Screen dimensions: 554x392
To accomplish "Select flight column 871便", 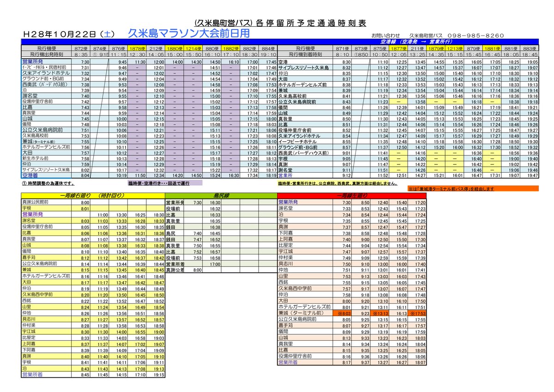I will [342, 48].
